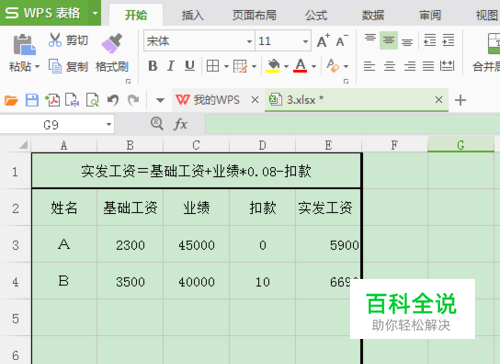Close the 我的WPS tab

(x=255, y=100)
